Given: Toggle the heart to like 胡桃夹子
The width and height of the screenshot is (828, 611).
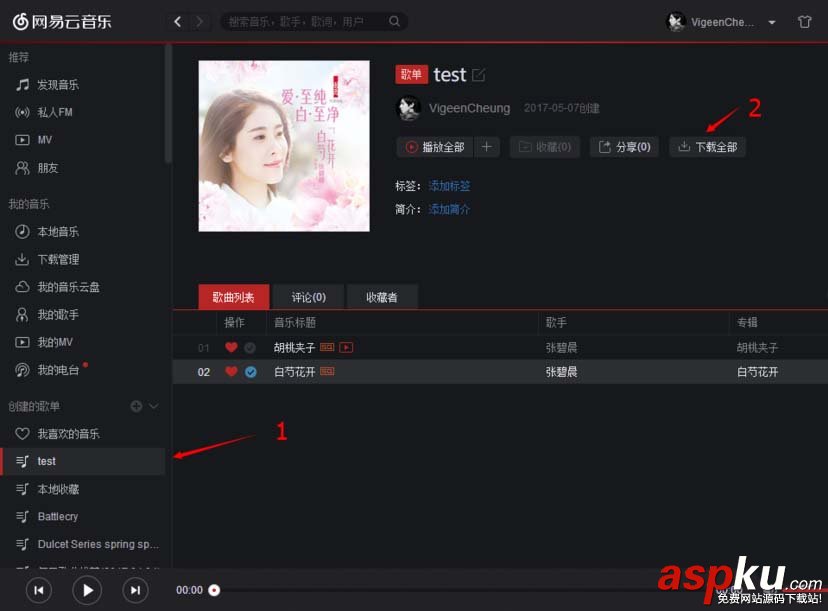Looking at the screenshot, I should (x=230, y=347).
